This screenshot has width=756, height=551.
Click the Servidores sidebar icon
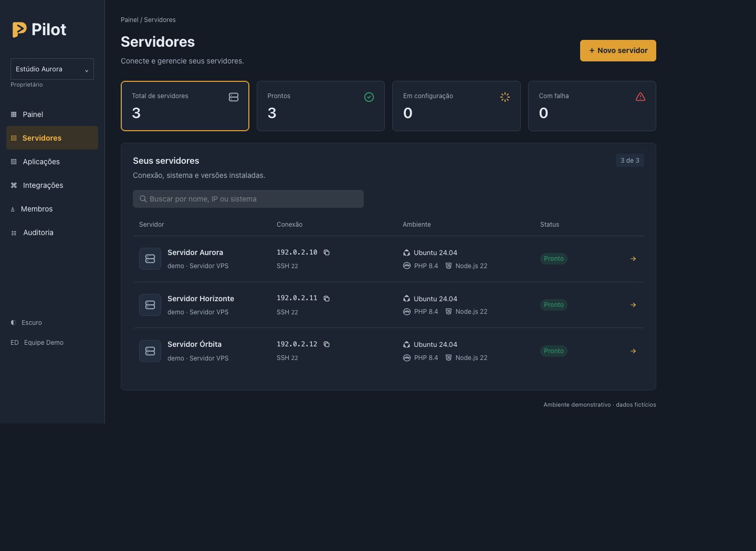tap(14, 138)
